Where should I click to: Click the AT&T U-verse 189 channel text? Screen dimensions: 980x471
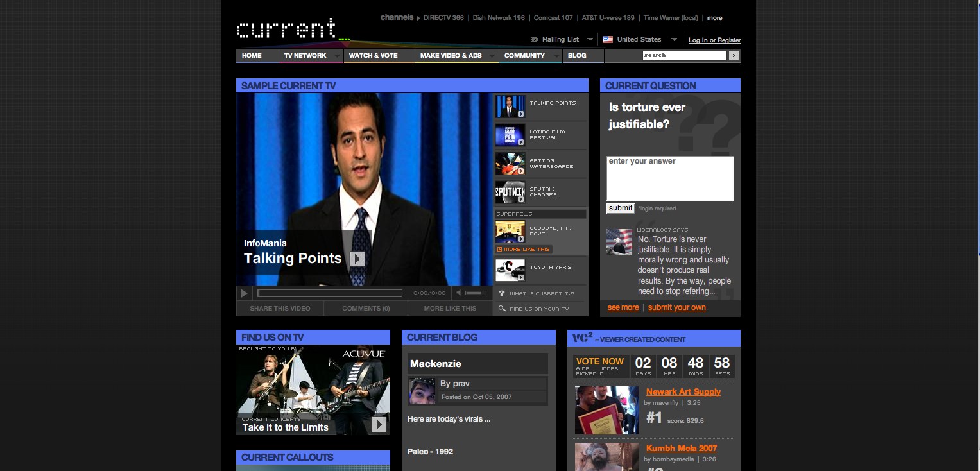pos(608,18)
